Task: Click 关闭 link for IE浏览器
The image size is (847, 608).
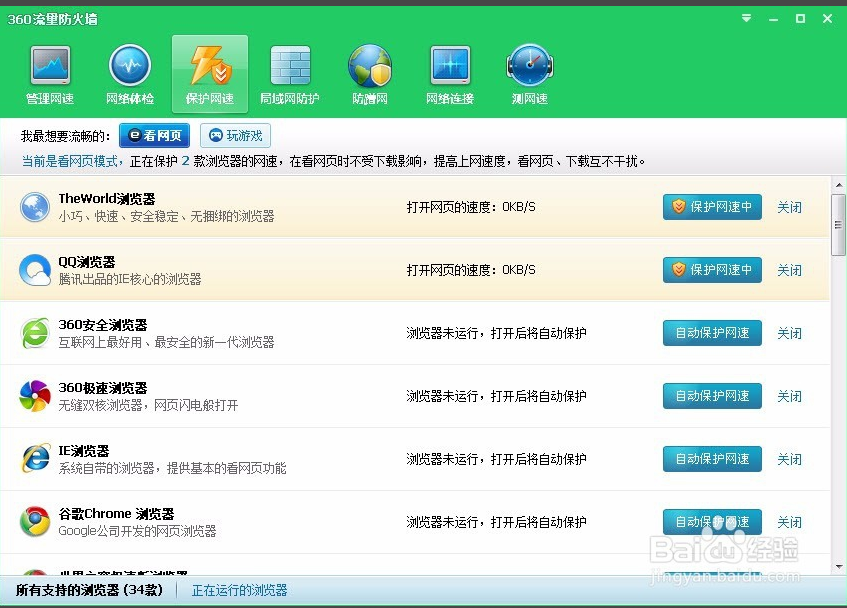Action: point(789,459)
